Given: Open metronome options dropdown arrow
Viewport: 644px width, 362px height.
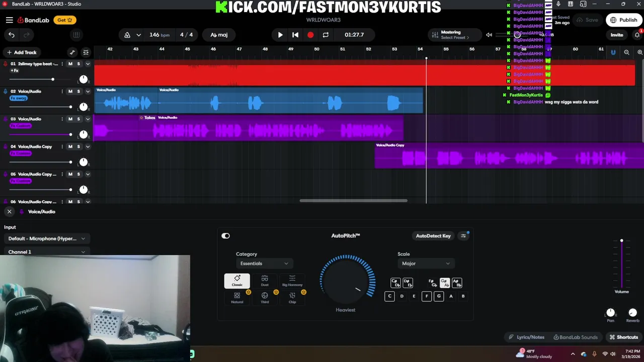Looking at the screenshot, I should coord(138,35).
